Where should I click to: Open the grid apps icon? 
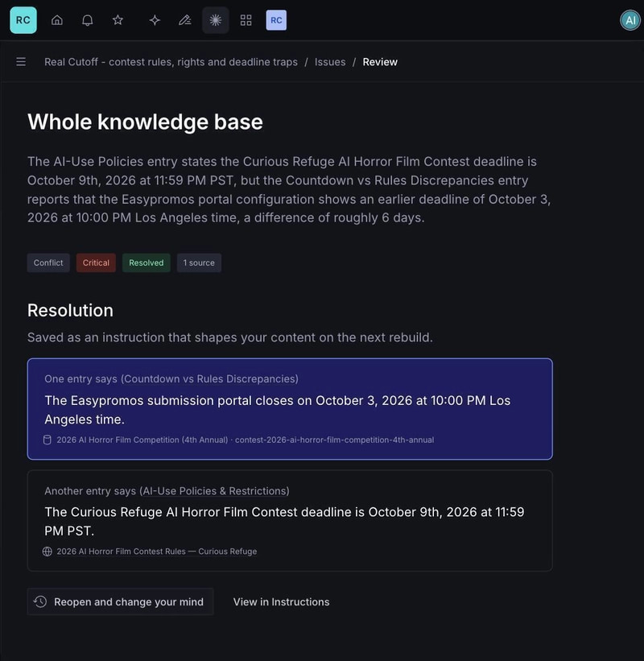pyautogui.click(x=246, y=20)
